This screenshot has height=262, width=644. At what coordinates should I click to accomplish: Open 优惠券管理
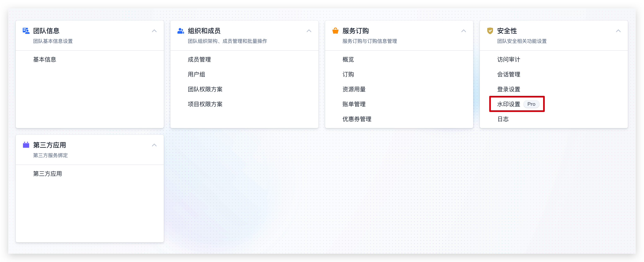coord(357,119)
